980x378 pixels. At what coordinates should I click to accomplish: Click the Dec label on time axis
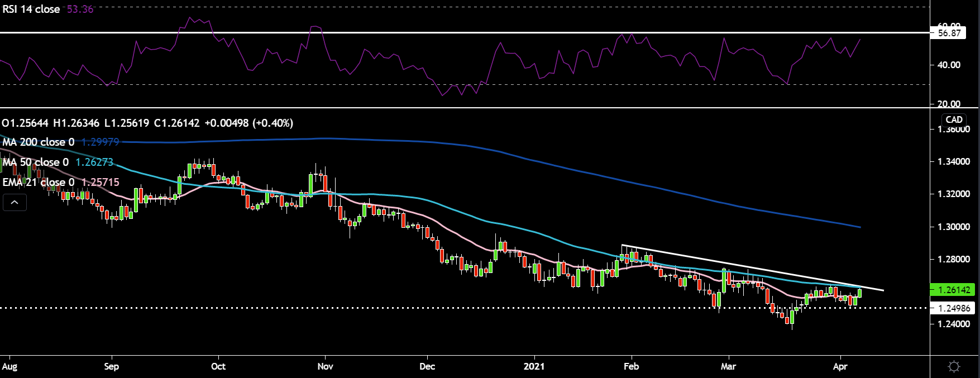pos(427,367)
